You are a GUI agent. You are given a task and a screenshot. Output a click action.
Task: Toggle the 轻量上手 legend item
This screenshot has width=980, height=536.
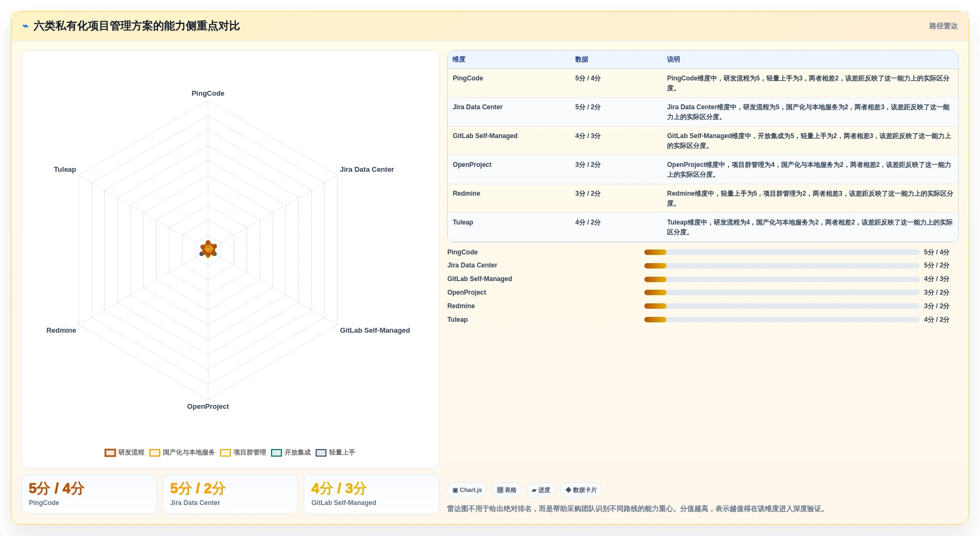click(x=335, y=453)
